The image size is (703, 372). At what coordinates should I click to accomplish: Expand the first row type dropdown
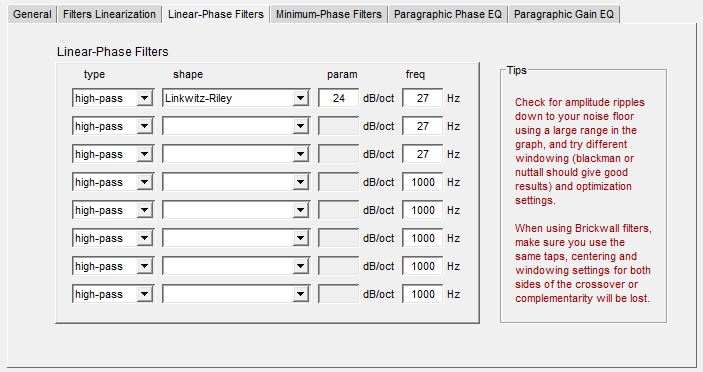pyautogui.click(x=113, y=98)
